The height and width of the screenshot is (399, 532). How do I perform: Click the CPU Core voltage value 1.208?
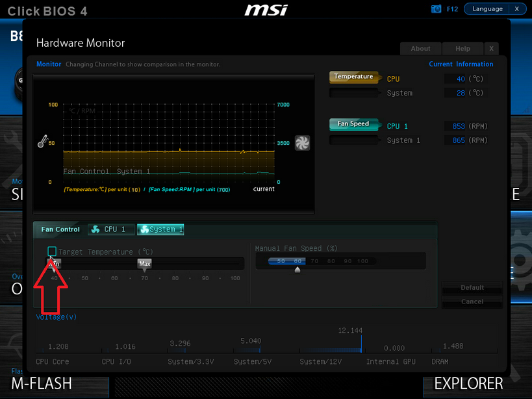58,346
